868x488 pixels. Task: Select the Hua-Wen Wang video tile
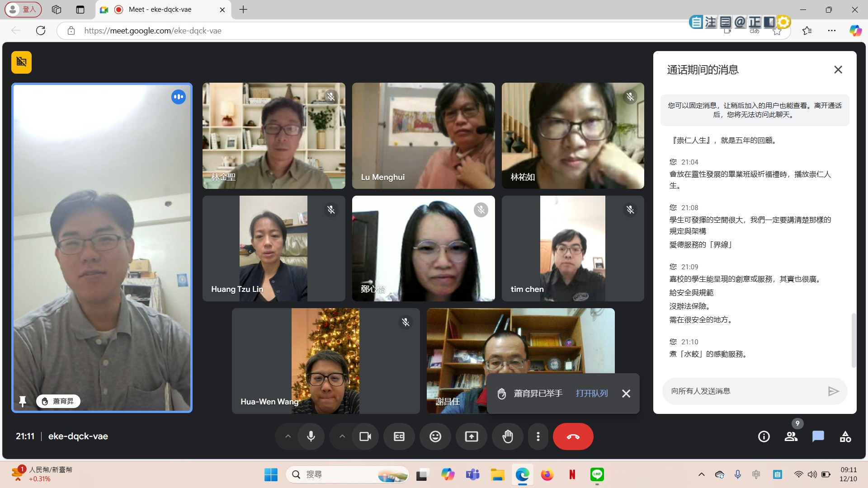click(x=326, y=361)
